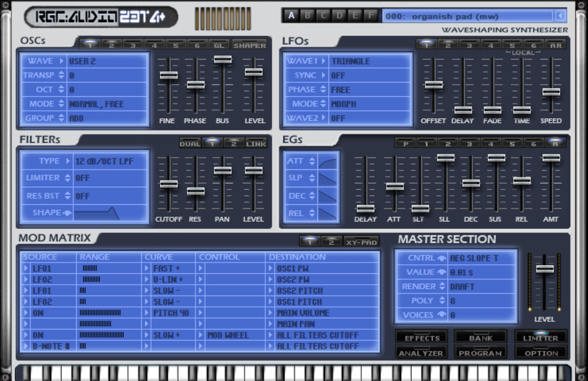Click the VOICES eye icon in Master Section
Viewport: 588px width, 381px height.
pyautogui.click(x=442, y=315)
